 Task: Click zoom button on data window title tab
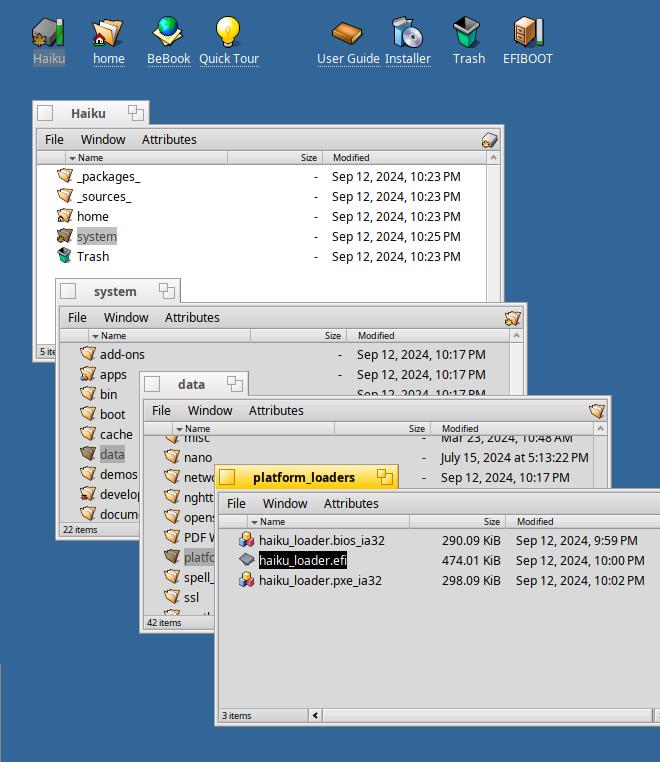tap(235, 384)
